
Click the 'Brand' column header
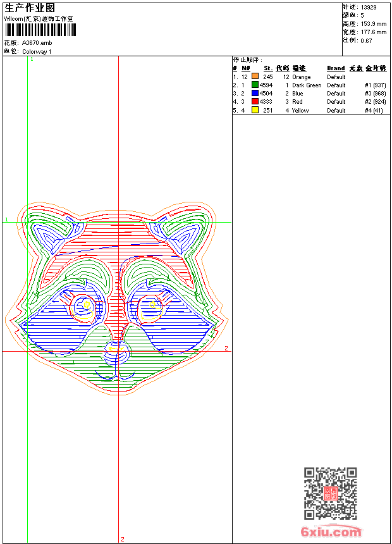tap(336, 68)
